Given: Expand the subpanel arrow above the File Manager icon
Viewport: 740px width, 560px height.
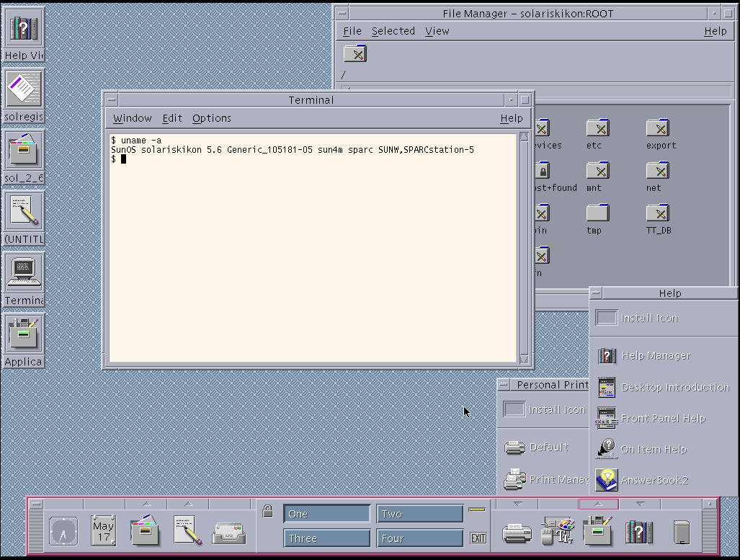Looking at the screenshot, I should click(x=147, y=504).
